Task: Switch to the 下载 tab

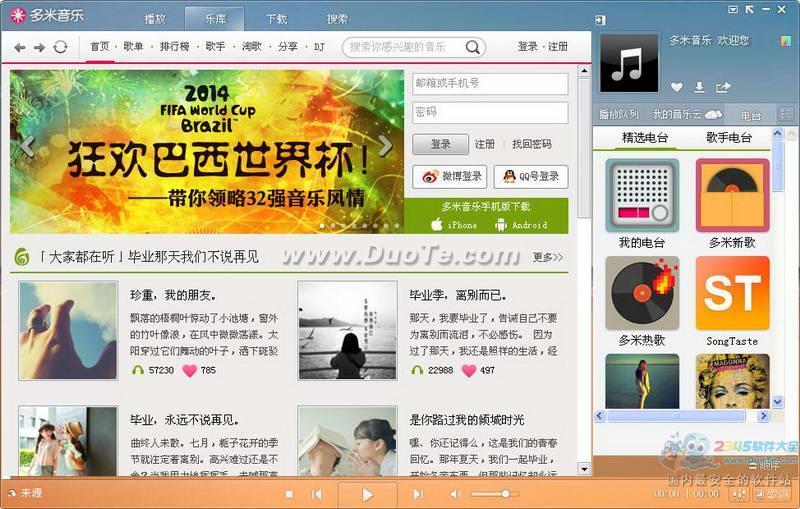Action: 277,19
